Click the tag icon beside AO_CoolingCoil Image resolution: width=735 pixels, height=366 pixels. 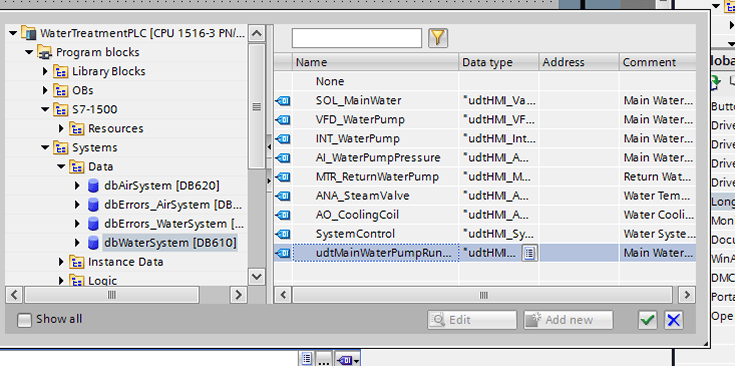click(283, 215)
